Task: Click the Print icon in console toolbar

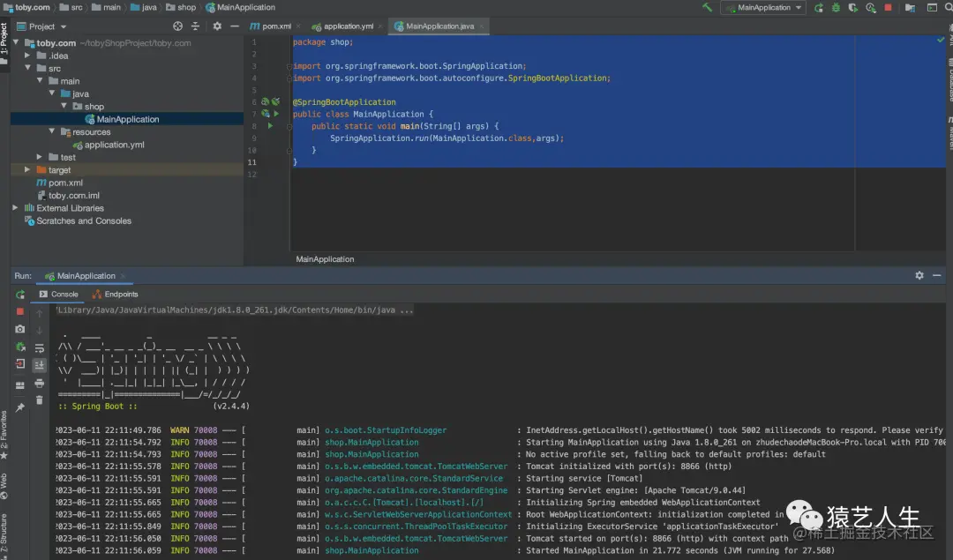Action: pyautogui.click(x=40, y=384)
